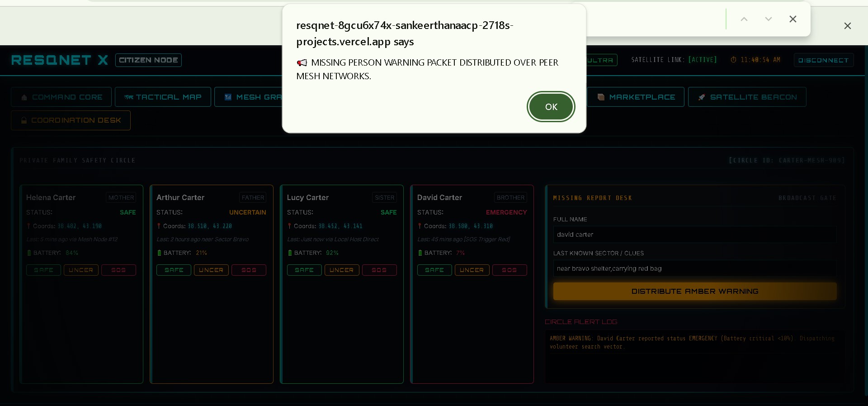Trigger SOS for Lucy Carter
Viewport: 868px width, 406px height.
click(x=379, y=270)
